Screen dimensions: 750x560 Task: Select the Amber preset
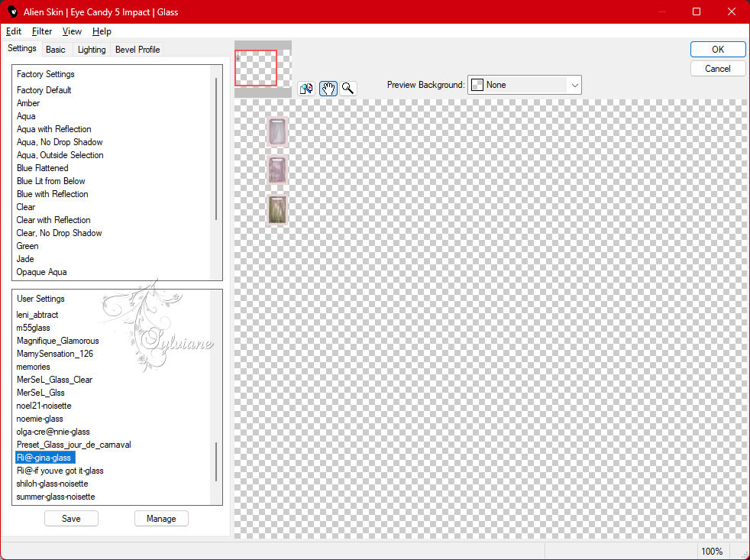click(x=28, y=103)
